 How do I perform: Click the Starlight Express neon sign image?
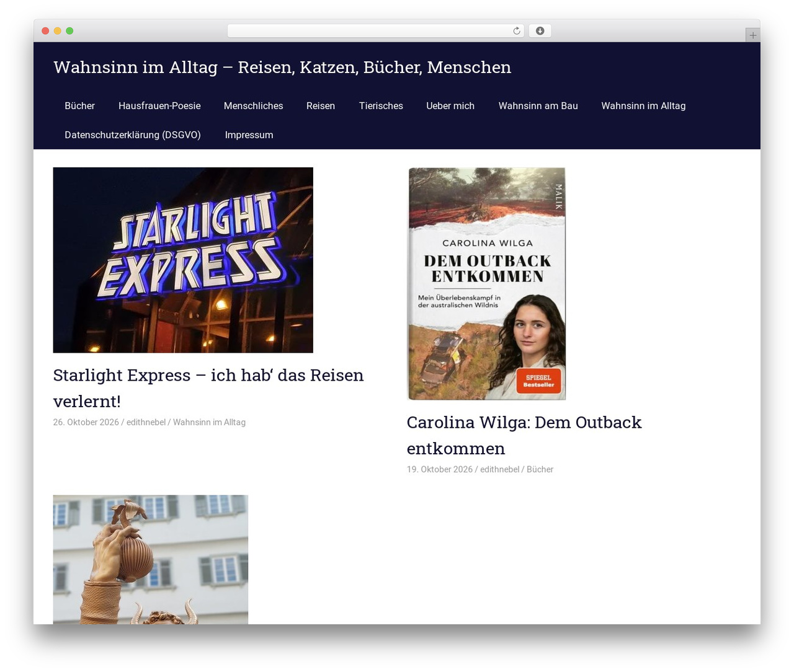[x=183, y=260]
